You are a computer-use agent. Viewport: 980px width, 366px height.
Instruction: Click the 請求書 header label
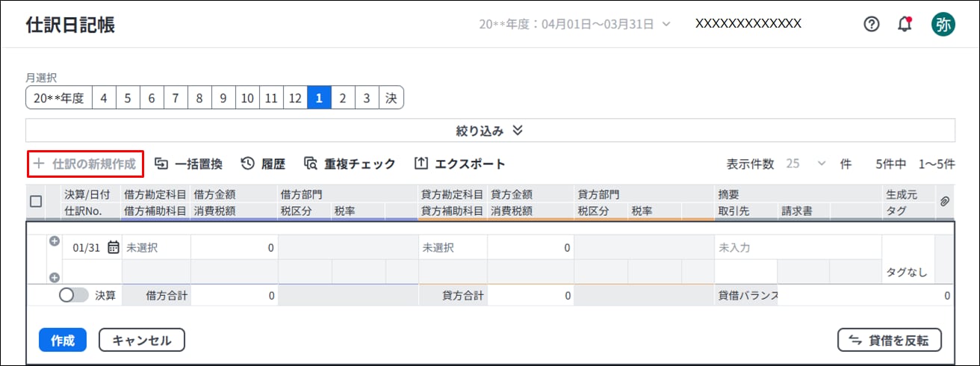797,211
